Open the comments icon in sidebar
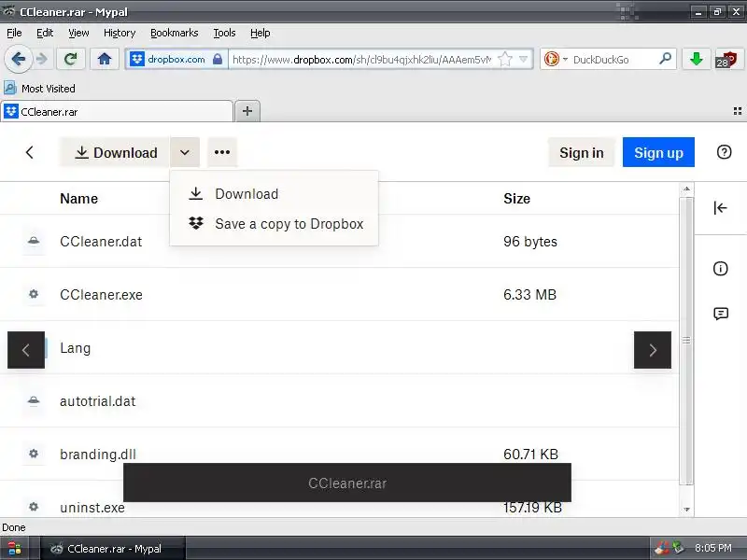The height and width of the screenshot is (560, 747). coord(720,314)
